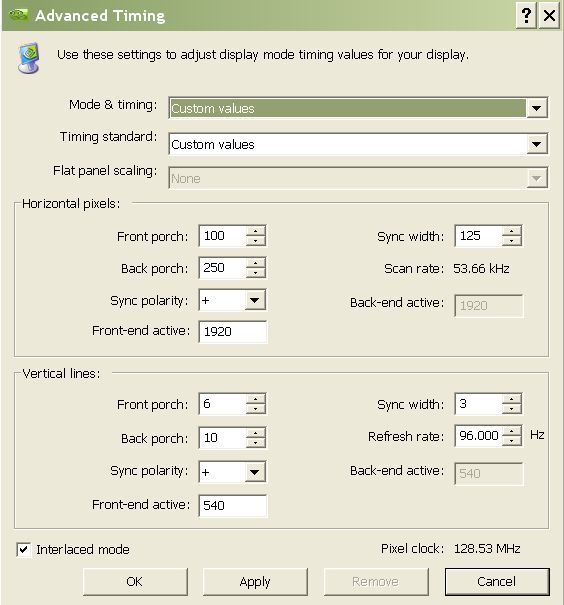This screenshot has width=564, height=605.
Task: Click the Advanced Timing title text
Action: pos(100,16)
